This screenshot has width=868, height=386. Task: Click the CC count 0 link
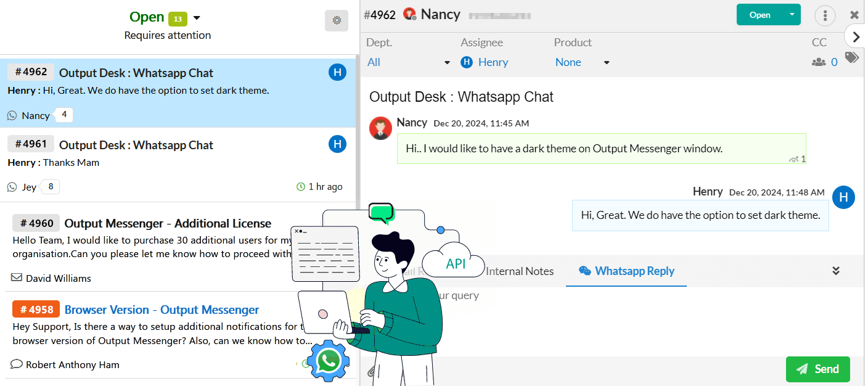(x=835, y=62)
